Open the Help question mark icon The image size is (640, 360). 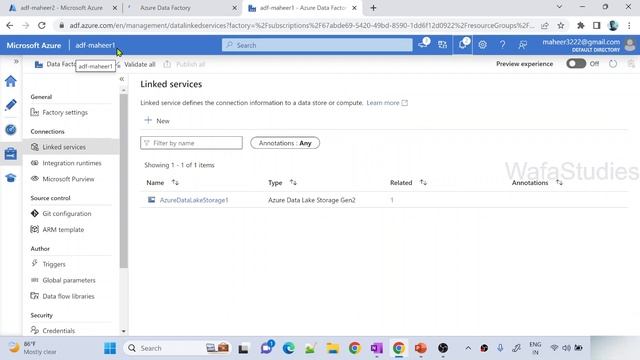[502, 44]
